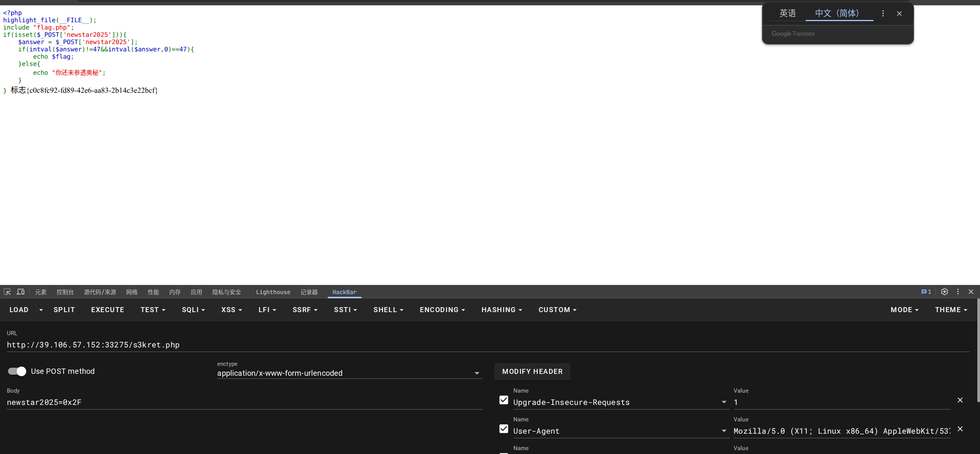Click the MODIFY HEADER button

pyautogui.click(x=532, y=372)
